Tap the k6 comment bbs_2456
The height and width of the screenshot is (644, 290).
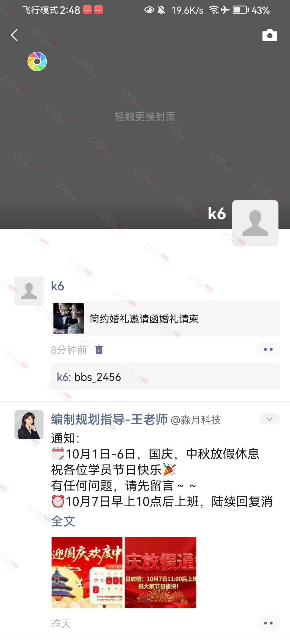click(x=165, y=377)
